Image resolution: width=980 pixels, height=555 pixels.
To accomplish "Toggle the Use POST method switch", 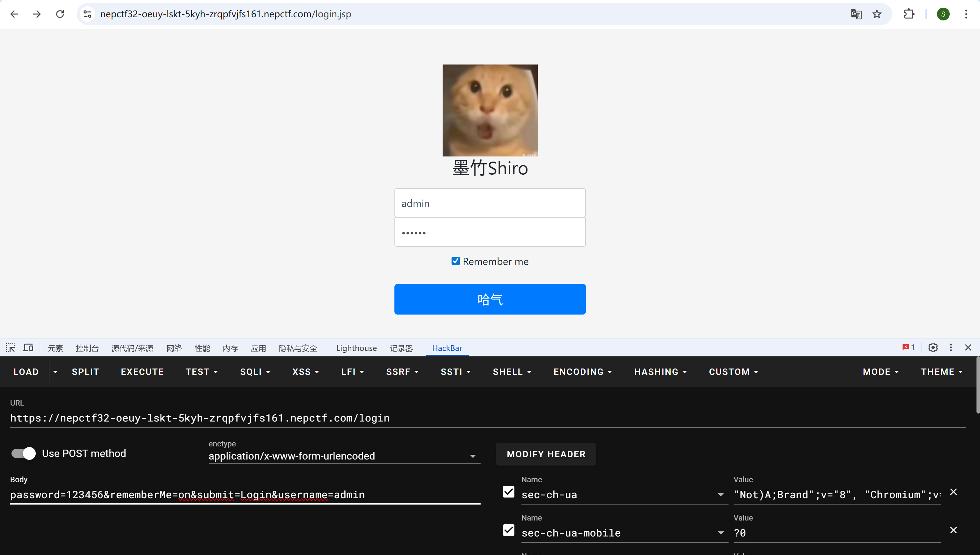I will coord(23,453).
